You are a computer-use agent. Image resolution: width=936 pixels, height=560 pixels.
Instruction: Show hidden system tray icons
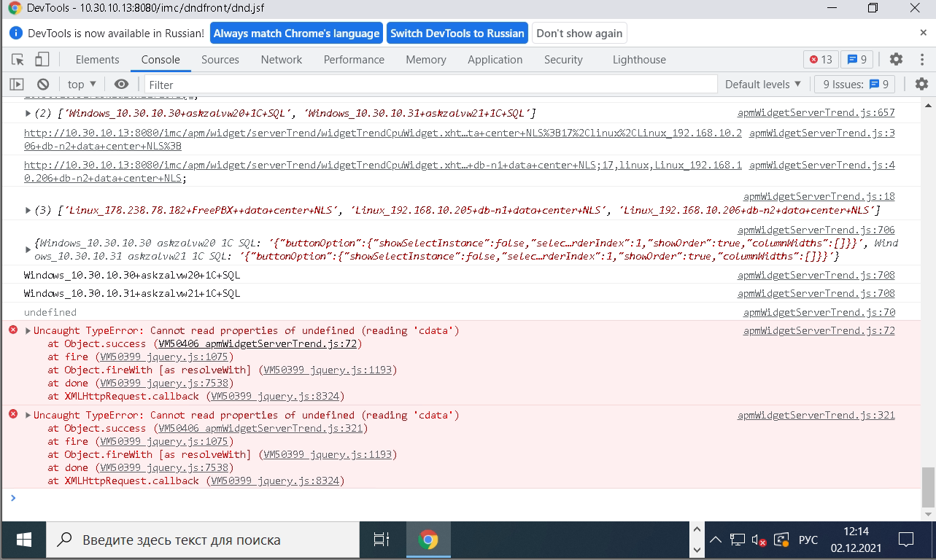[x=716, y=540]
